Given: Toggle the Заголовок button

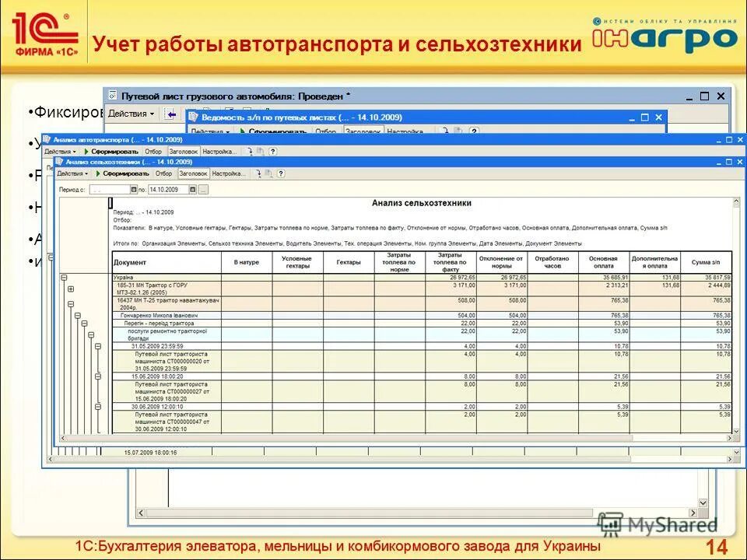Looking at the screenshot, I should click(x=193, y=173).
